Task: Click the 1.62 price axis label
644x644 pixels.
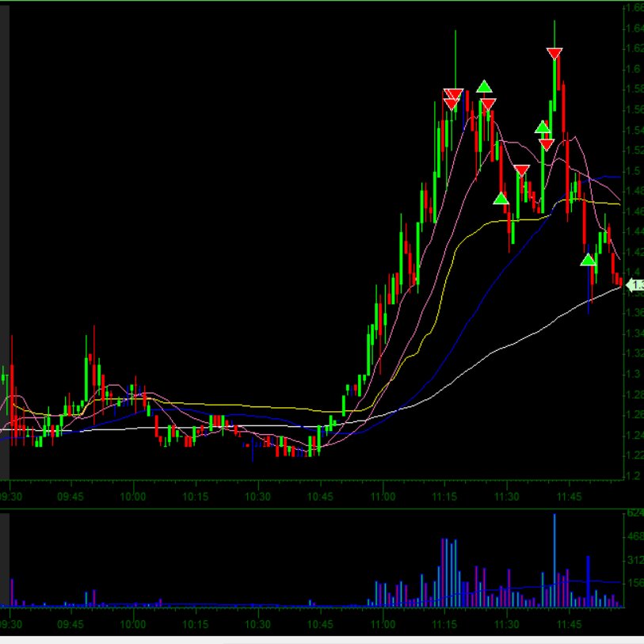Action: pyautogui.click(x=635, y=48)
